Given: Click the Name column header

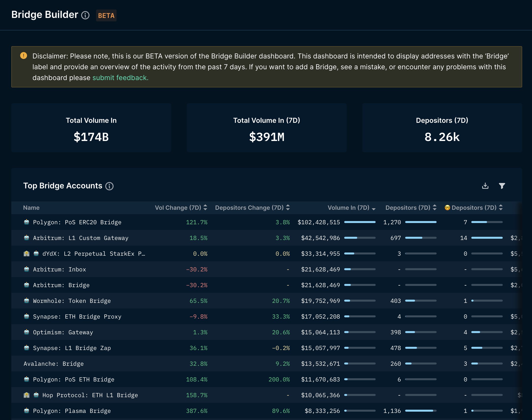Looking at the screenshot, I should pyautogui.click(x=31, y=208).
